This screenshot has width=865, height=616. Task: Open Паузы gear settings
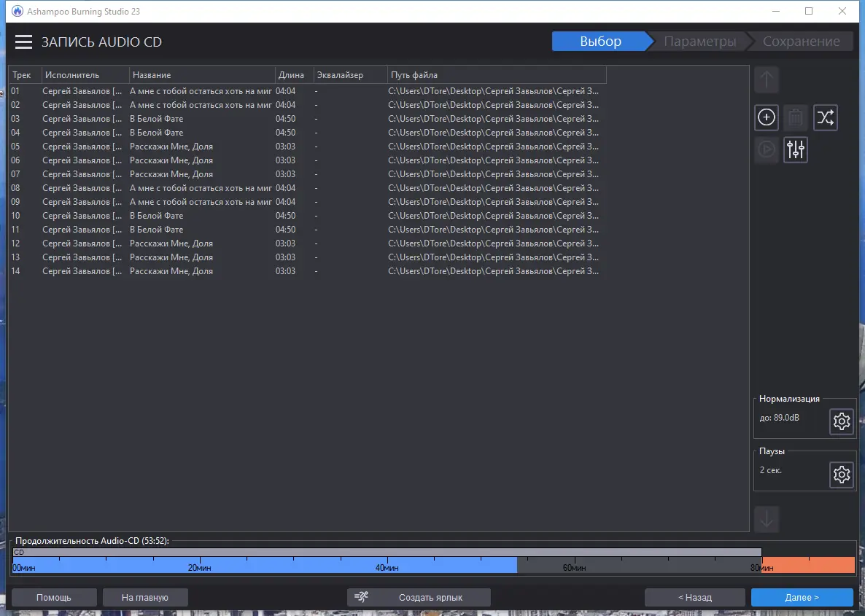(841, 475)
